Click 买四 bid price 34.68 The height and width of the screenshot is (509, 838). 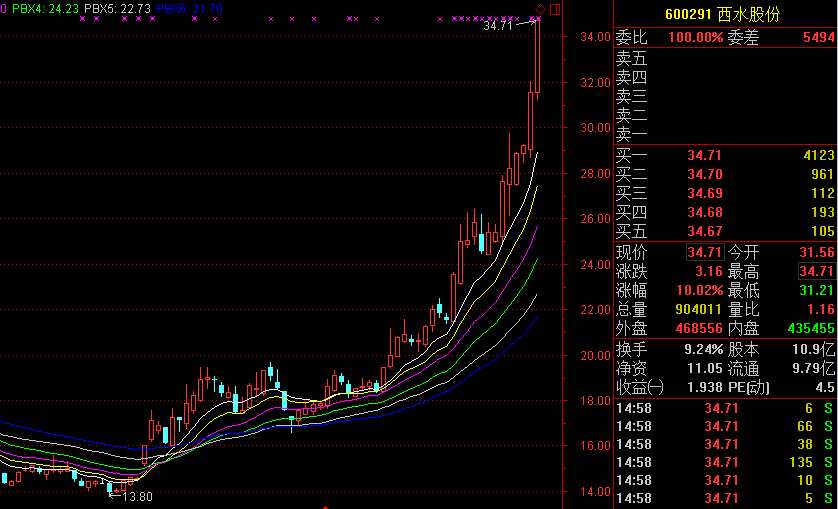[x=704, y=212]
